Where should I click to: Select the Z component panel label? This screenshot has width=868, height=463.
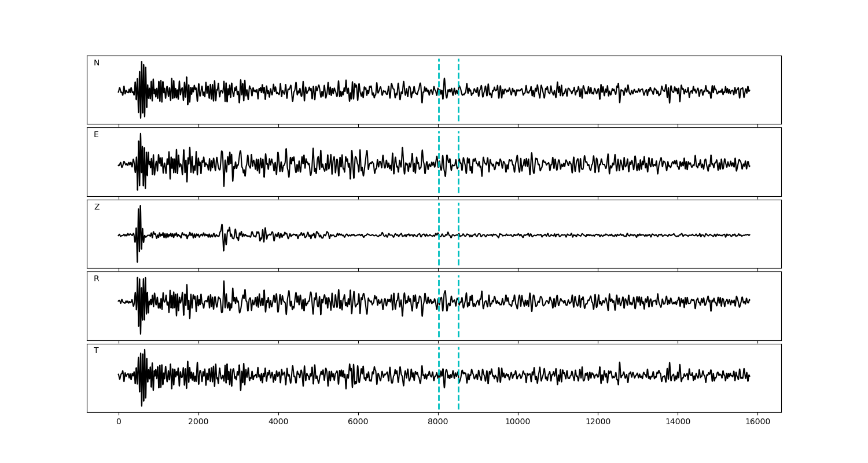97,207
